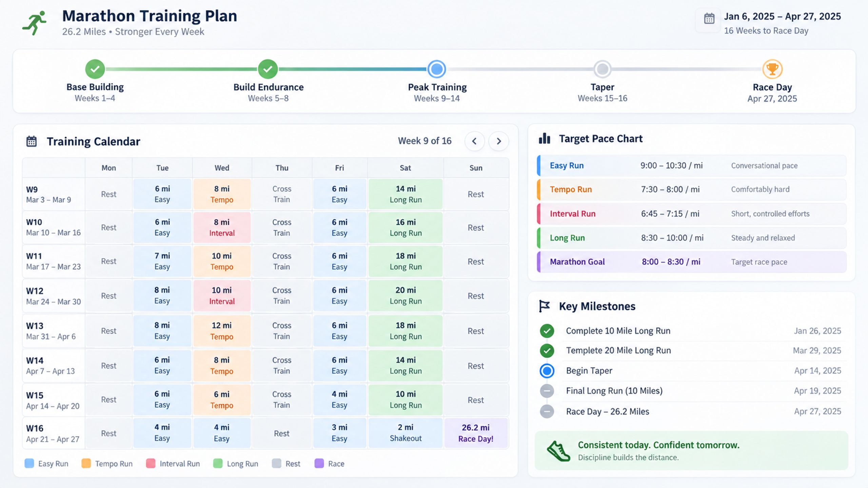Select the Peak Training progress marker

[x=437, y=69]
